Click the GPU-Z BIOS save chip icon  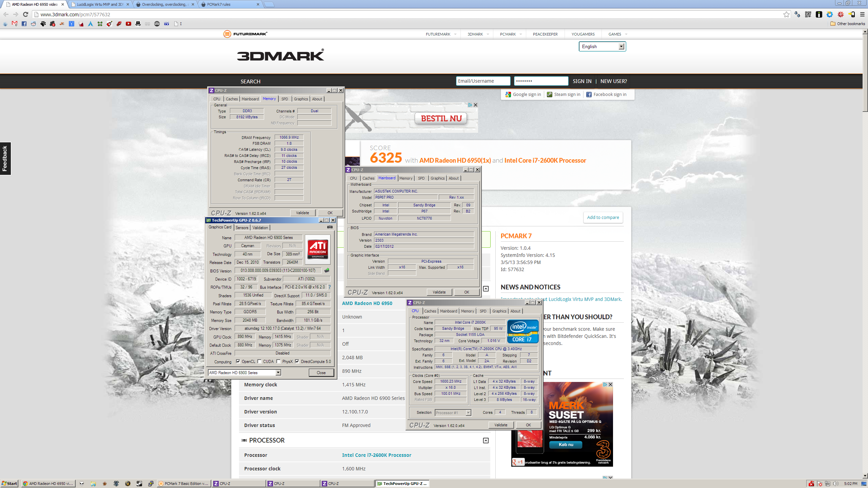coord(327,270)
